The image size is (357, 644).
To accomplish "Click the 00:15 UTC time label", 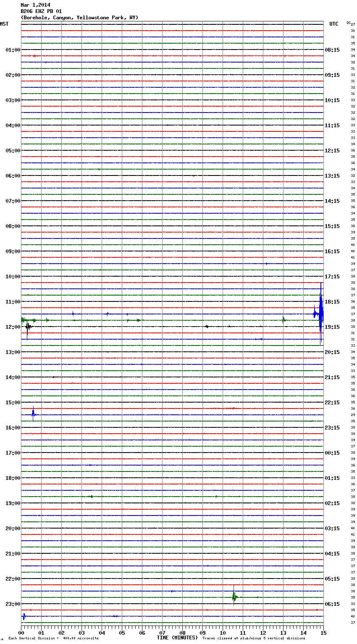I will pyautogui.click(x=332, y=453).
